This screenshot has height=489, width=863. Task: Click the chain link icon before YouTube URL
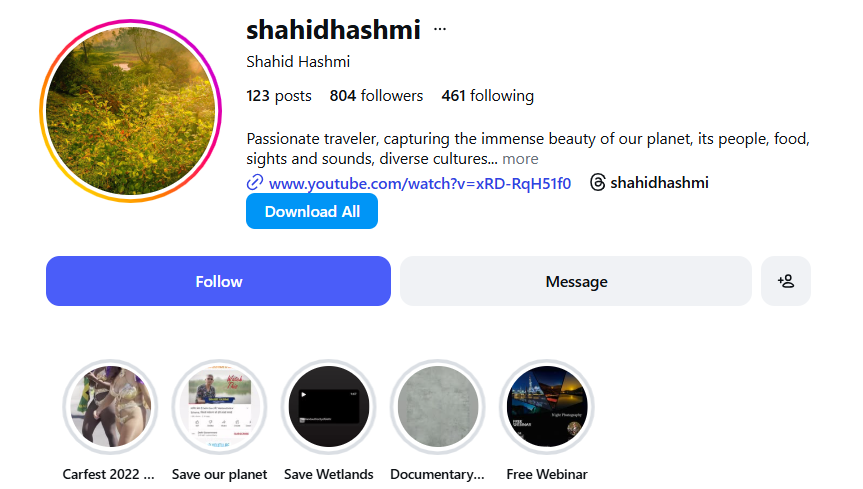[x=254, y=182]
